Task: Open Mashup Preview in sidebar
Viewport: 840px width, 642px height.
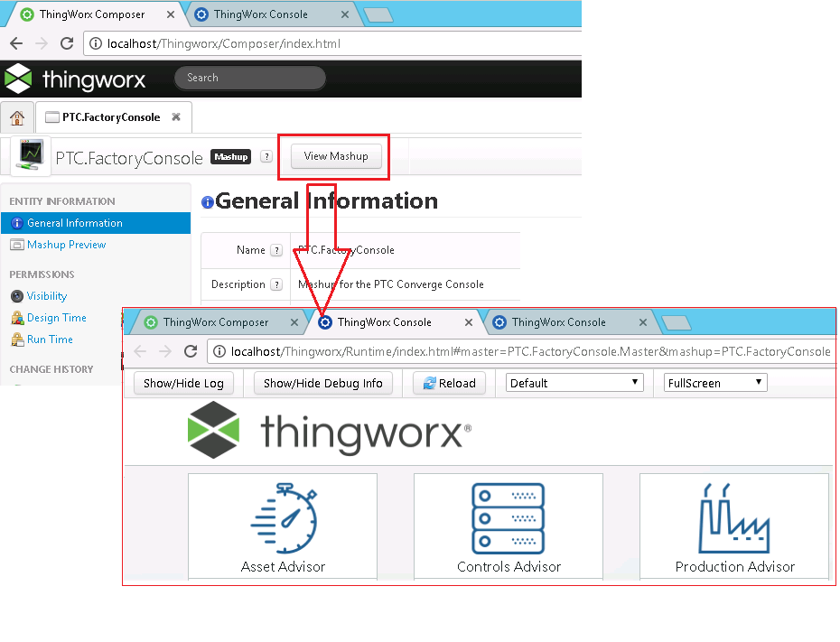Action: pyautogui.click(x=67, y=245)
